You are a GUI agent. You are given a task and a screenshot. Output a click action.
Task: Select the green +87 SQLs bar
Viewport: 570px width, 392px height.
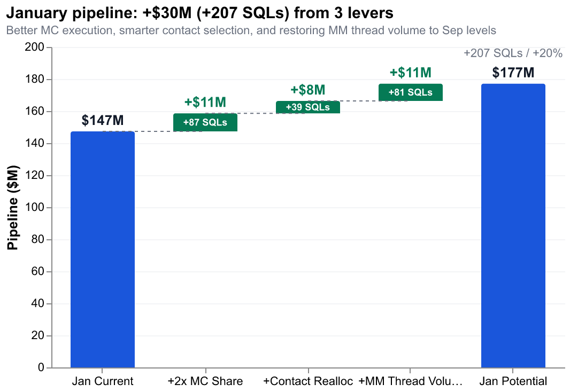click(205, 122)
